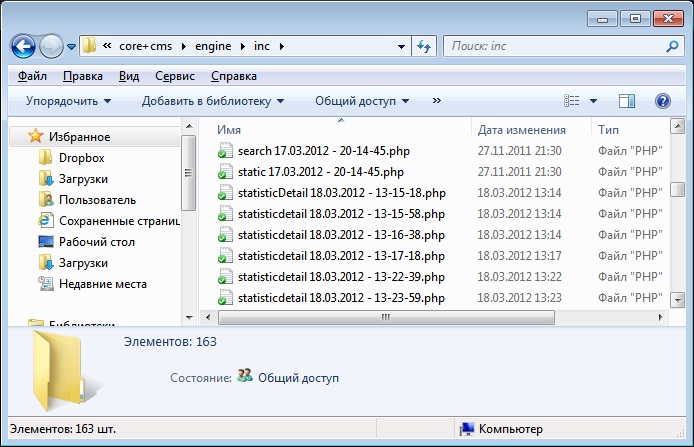Click the date cell '18.03.2012 13:23'
Viewport: 694px width, 447px height.
tap(519, 298)
